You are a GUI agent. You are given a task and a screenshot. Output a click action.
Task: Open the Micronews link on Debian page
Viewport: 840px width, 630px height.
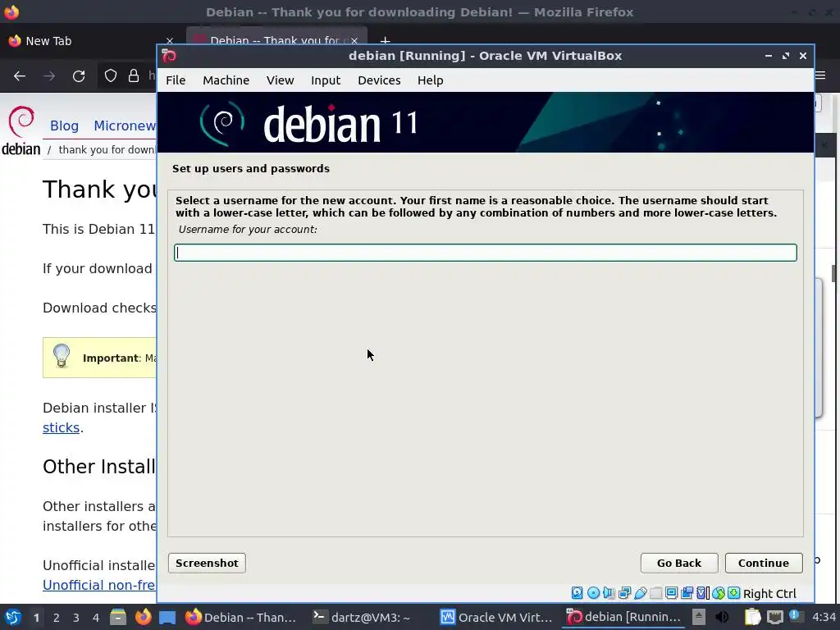(x=125, y=126)
